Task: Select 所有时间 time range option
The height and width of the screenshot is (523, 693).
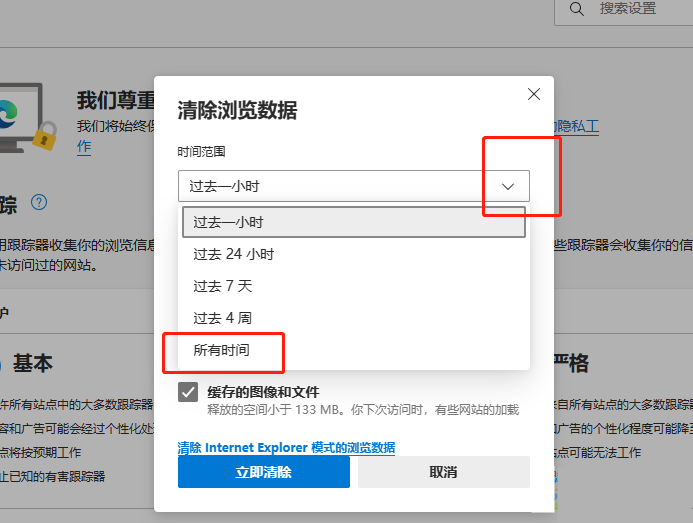Action: [x=354, y=350]
